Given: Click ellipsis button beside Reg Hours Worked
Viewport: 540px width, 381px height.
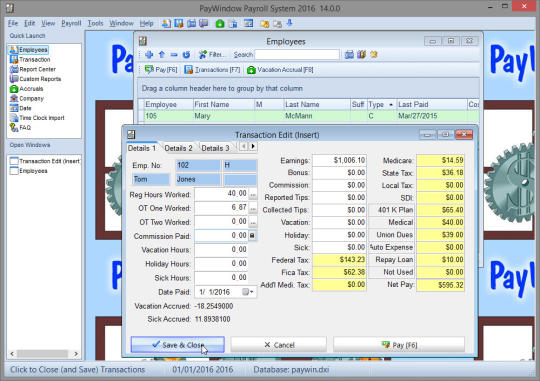Looking at the screenshot, I should point(253,195).
